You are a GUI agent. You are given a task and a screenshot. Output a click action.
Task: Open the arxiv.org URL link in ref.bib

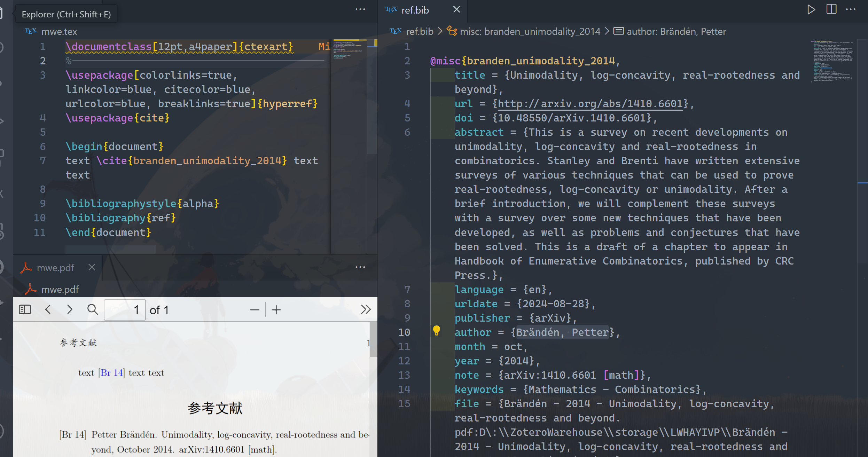[x=590, y=104]
